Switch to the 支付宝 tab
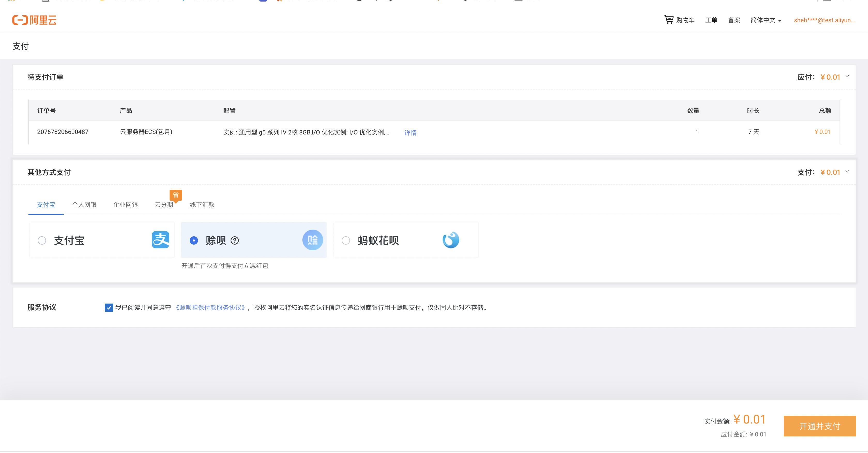Screen dimensions: 868x453 (46, 205)
